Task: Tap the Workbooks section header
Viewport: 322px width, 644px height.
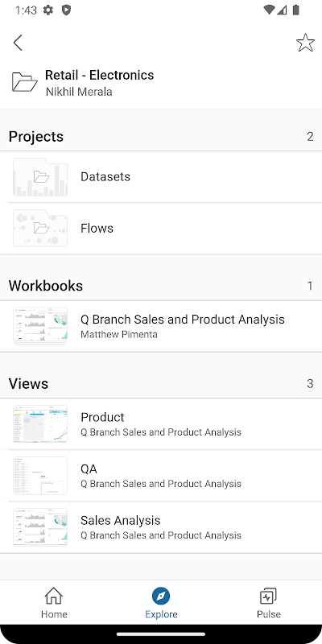Action: [161, 286]
